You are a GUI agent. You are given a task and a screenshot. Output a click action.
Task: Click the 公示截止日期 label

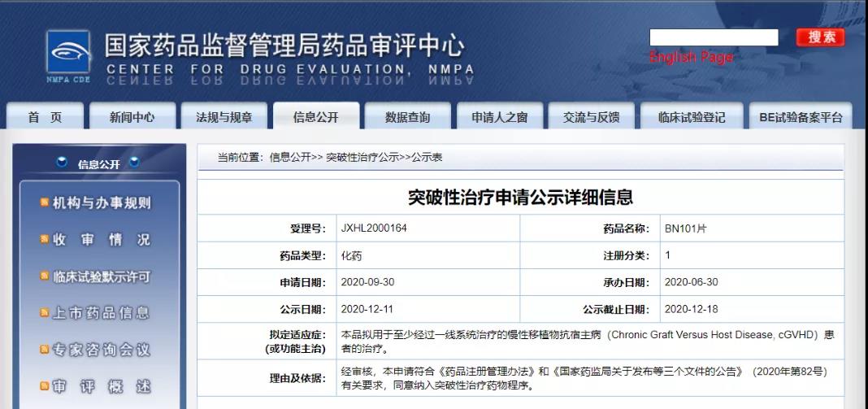(x=615, y=309)
